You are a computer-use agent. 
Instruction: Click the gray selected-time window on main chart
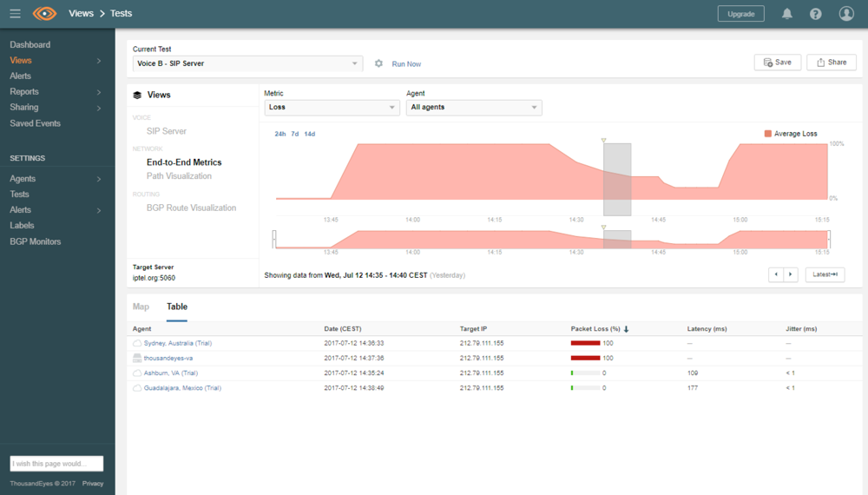pos(617,180)
